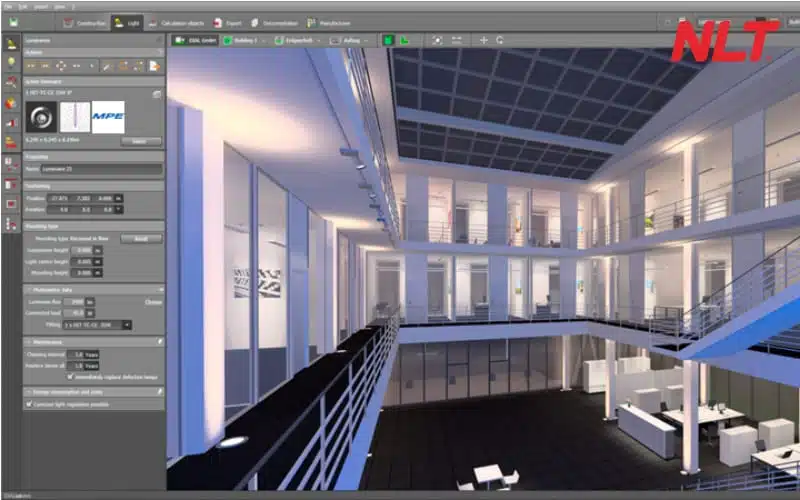This screenshot has width=800, height=500.
Task: Click the green 3D view mode icon
Action: coord(387,40)
